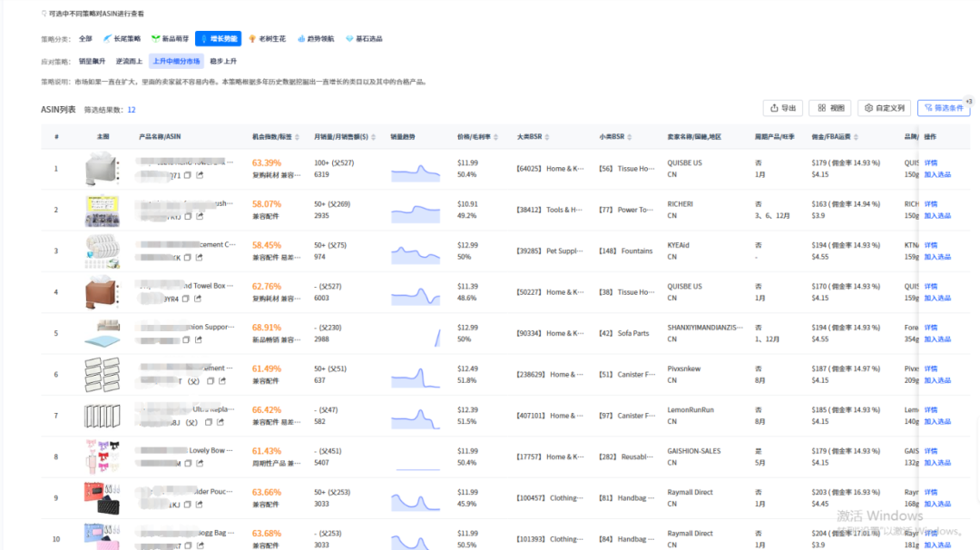Click 加入选品 for the GAISHION-SALES row

tap(937, 463)
